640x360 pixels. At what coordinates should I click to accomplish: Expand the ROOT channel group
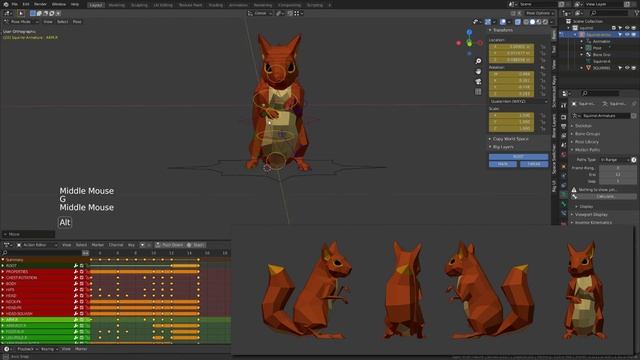(3, 266)
